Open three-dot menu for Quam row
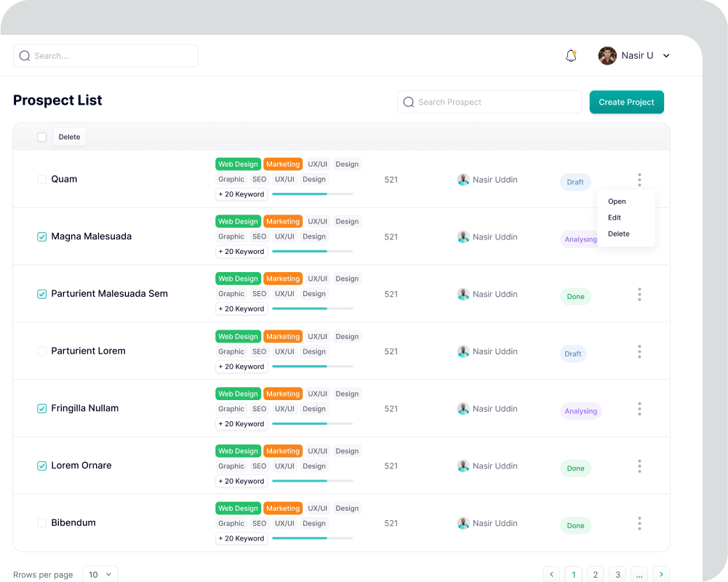Image resolution: width=728 pixels, height=582 pixels. [639, 180]
